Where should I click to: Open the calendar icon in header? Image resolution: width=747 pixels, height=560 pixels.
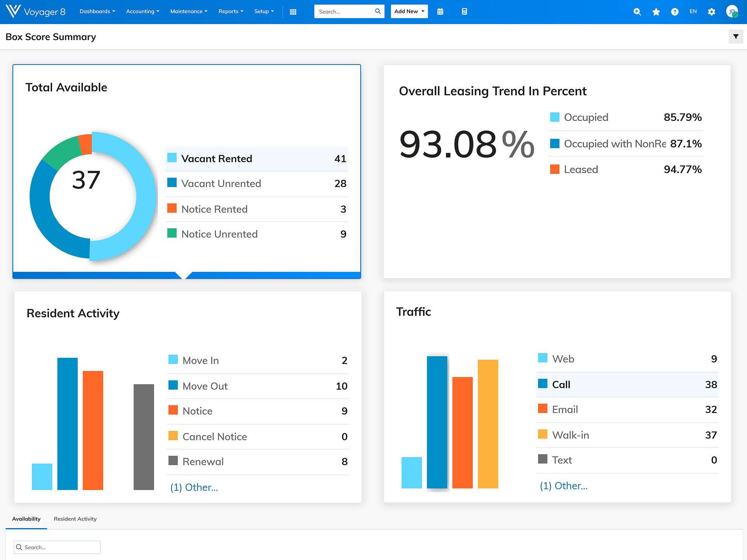[x=440, y=12]
